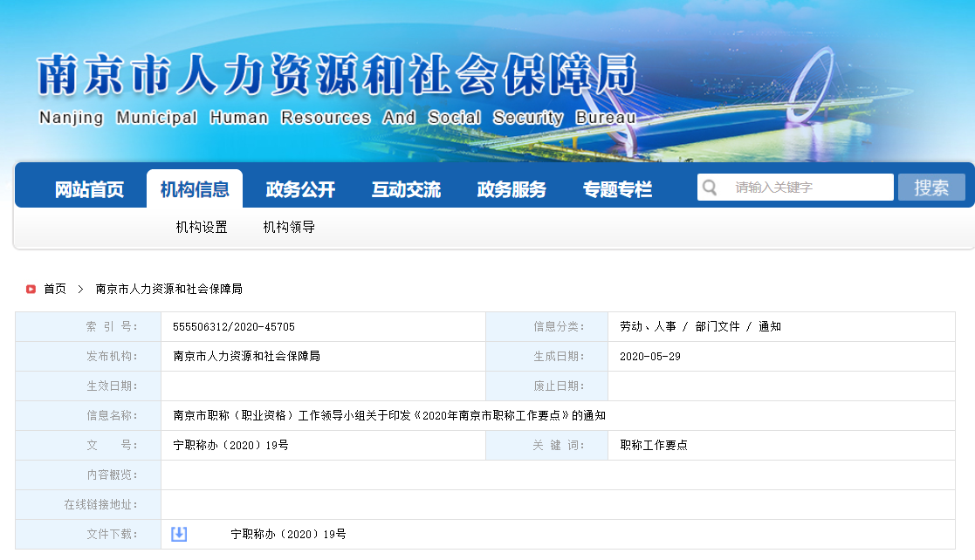Focus the 请输入关键字 search field
The image size is (975, 560).
[x=807, y=188]
